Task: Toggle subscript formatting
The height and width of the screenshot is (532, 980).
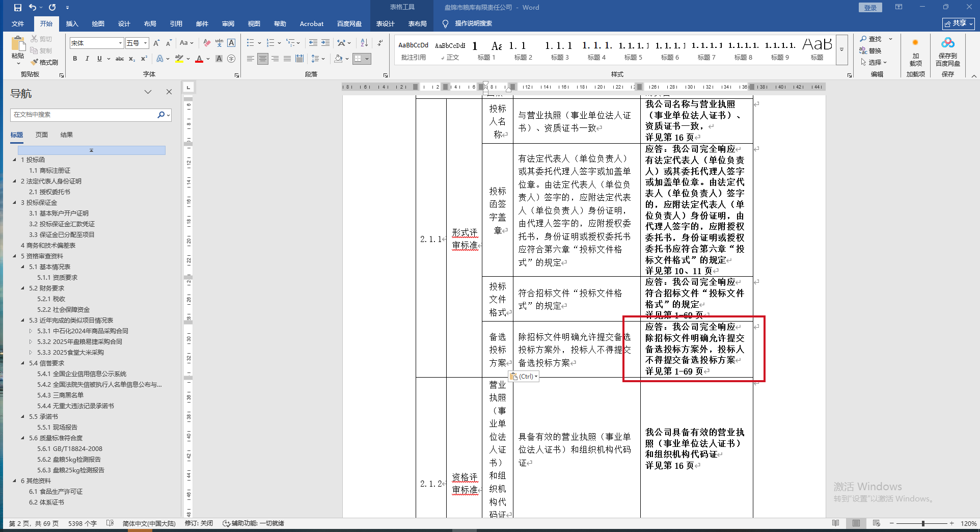Action: [x=132, y=59]
